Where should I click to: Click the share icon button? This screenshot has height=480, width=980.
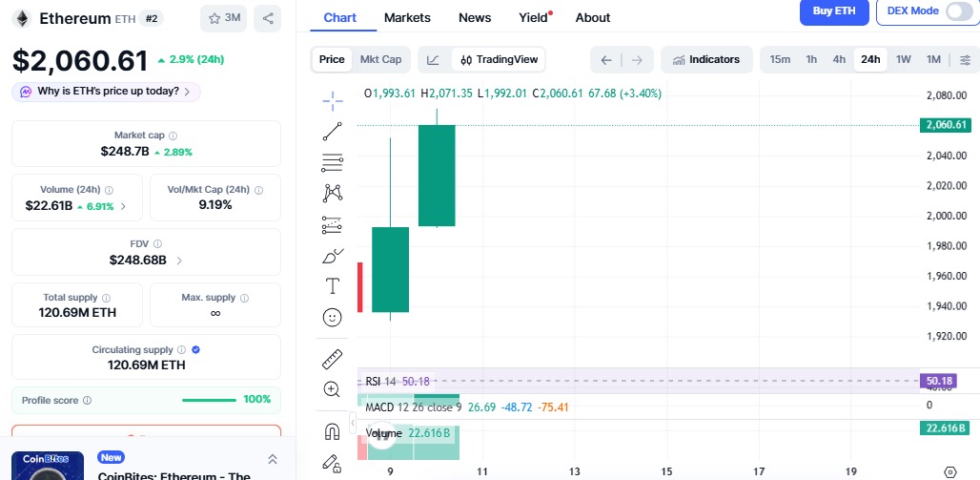(268, 18)
